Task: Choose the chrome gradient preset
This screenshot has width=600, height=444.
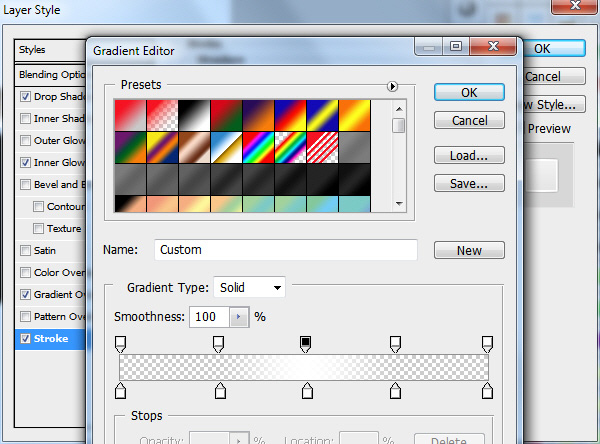Action: (226, 147)
